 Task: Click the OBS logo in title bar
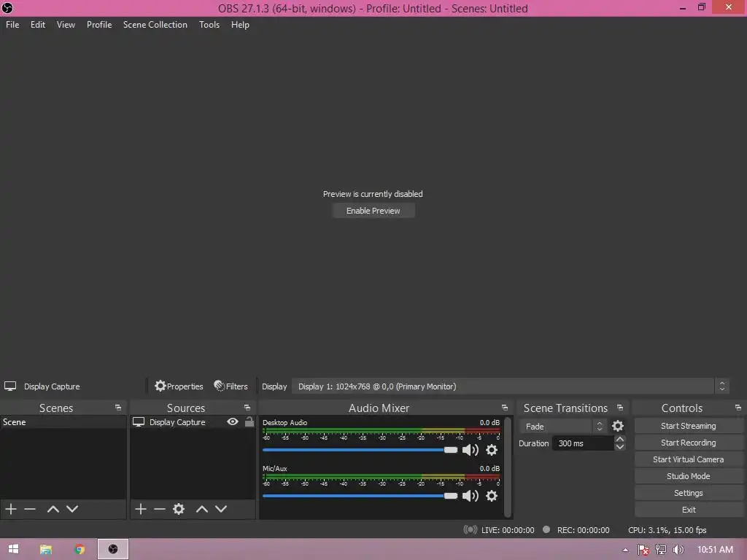tap(7, 8)
